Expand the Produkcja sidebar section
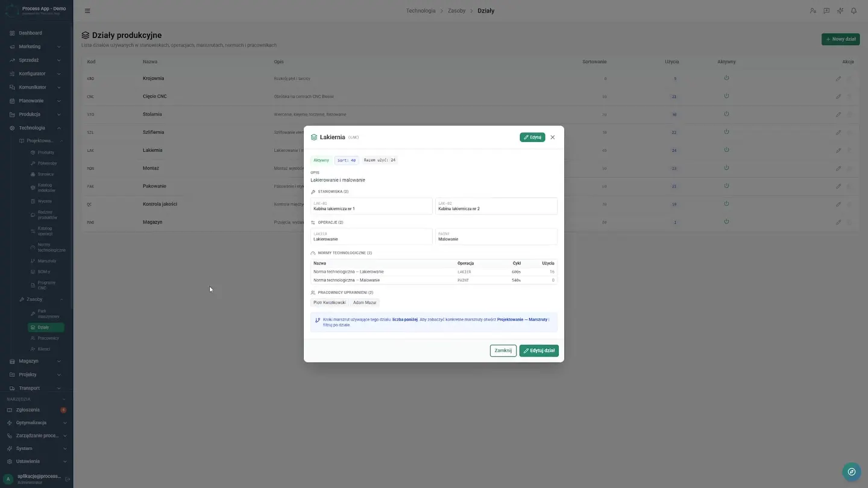Viewport: 868px width, 488px height. (36, 114)
